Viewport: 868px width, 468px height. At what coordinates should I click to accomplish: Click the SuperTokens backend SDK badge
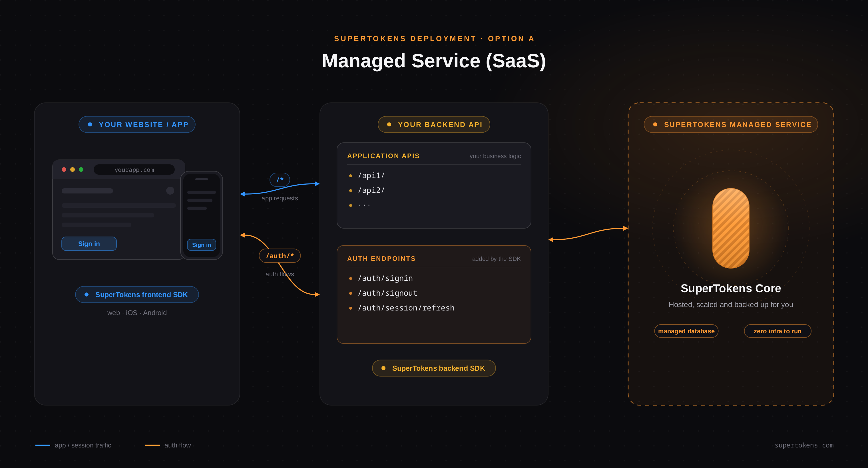click(x=434, y=368)
